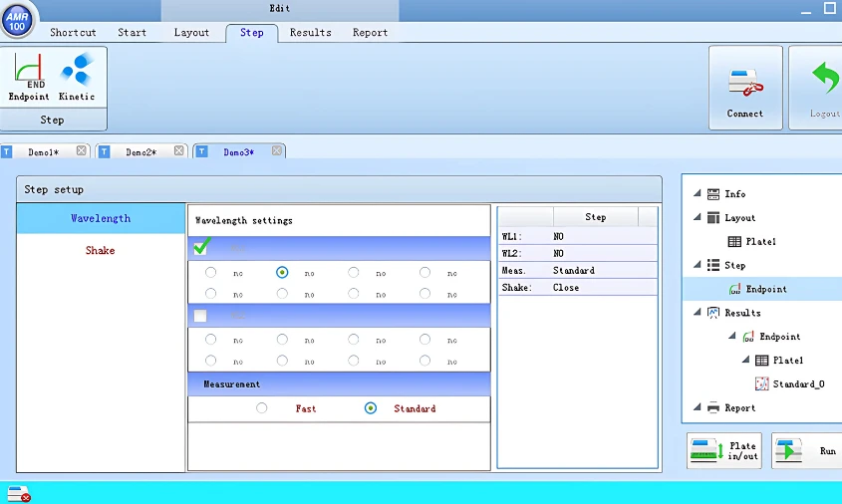
Task: Select the Fast measurement radio button
Action: [x=262, y=408]
